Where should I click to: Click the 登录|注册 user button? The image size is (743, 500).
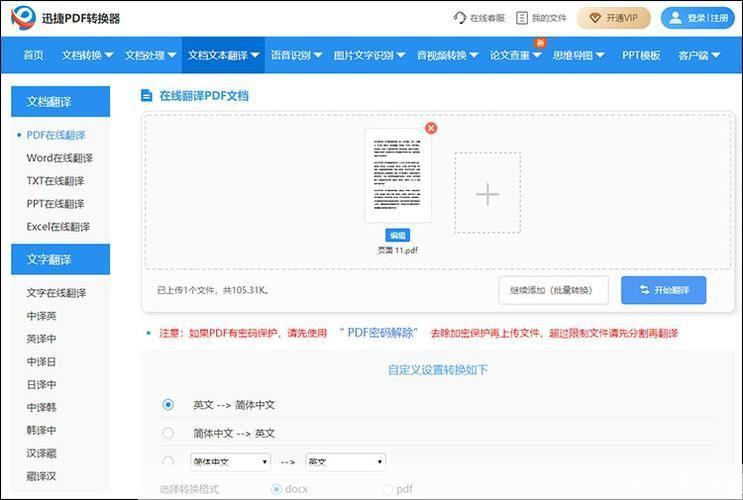pyautogui.click(x=697, y=18)
